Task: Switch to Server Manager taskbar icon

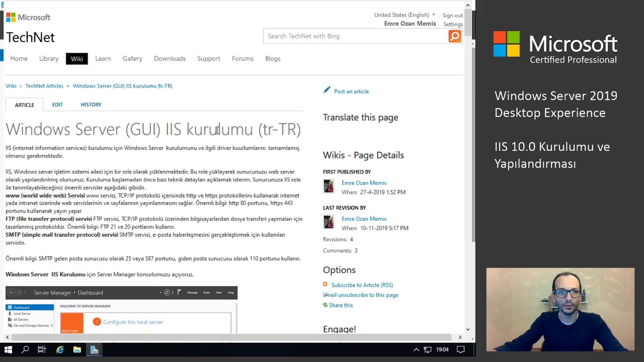Action: tap(94, 349)
